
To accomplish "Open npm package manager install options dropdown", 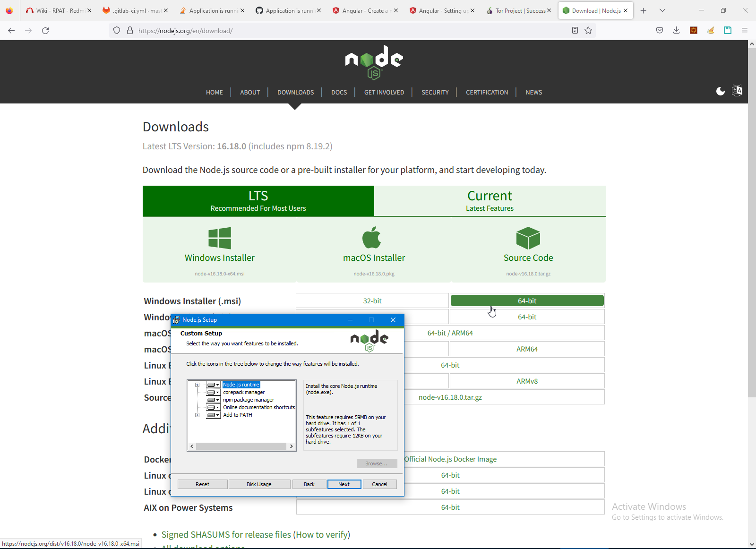I will [214, 400].
